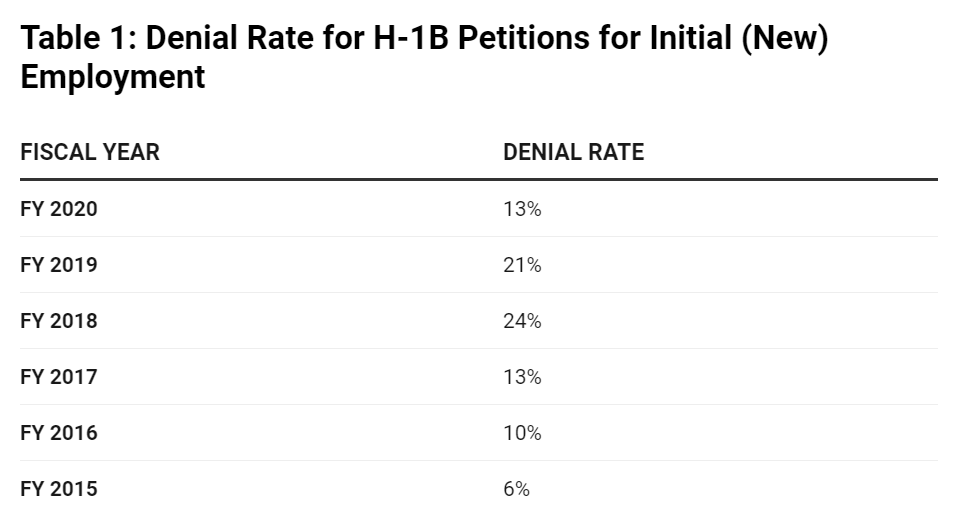
Task: Click the 21% denial rate cell
Action: pos(522,265)
